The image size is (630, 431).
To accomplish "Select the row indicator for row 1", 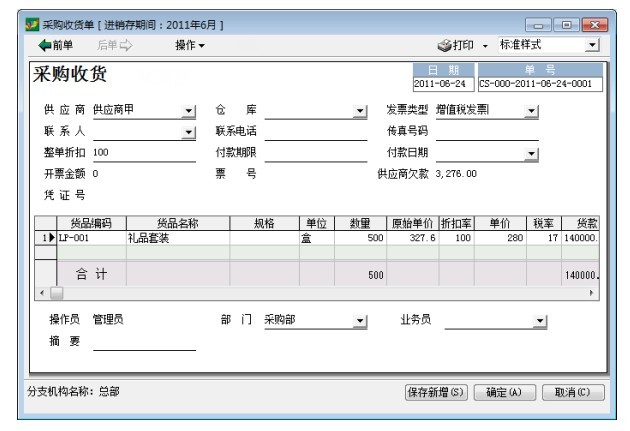I will pyautogui.click(x=45, y=238).
